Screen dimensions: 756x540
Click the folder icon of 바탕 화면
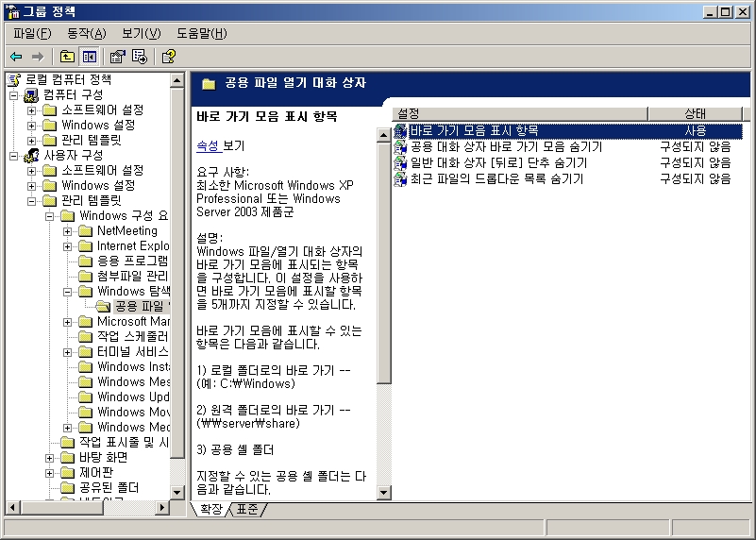point(68,458)
